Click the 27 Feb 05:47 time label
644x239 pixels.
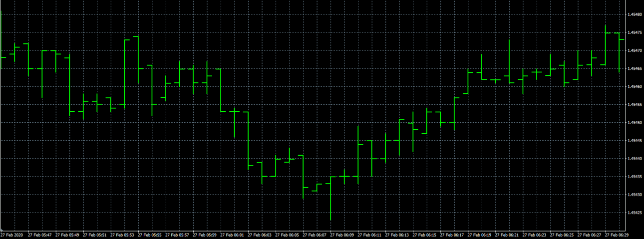pyautogui.click(x=40, y=235)
